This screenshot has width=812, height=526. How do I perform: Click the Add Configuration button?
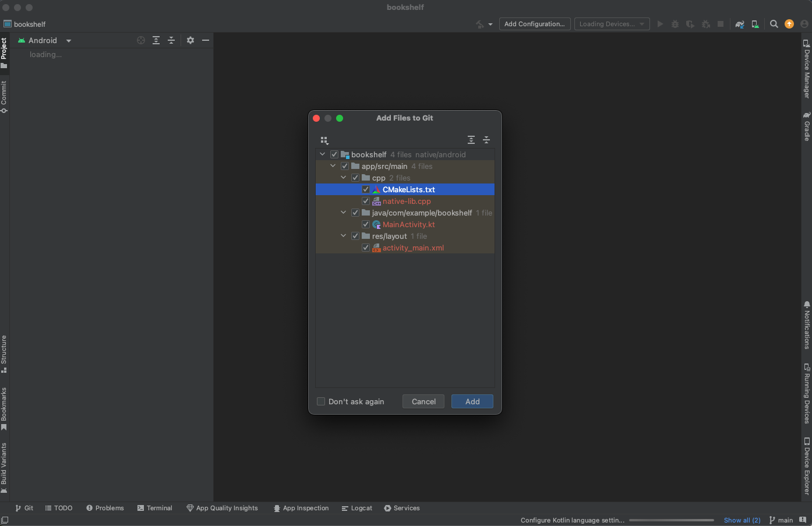click(x=534, y=24)
